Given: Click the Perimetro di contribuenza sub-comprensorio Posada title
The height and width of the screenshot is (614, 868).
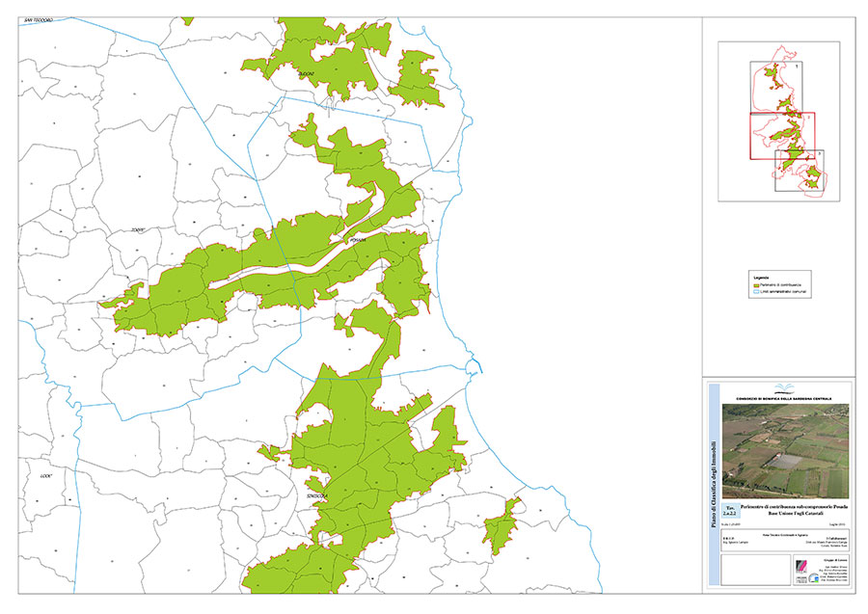Looking at the screenshot, I should (794, 507).
